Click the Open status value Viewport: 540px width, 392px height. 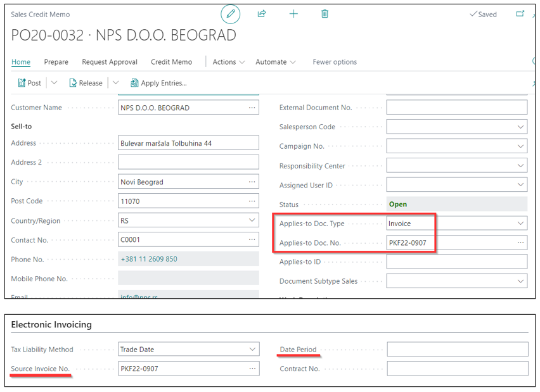pos(398,204)
